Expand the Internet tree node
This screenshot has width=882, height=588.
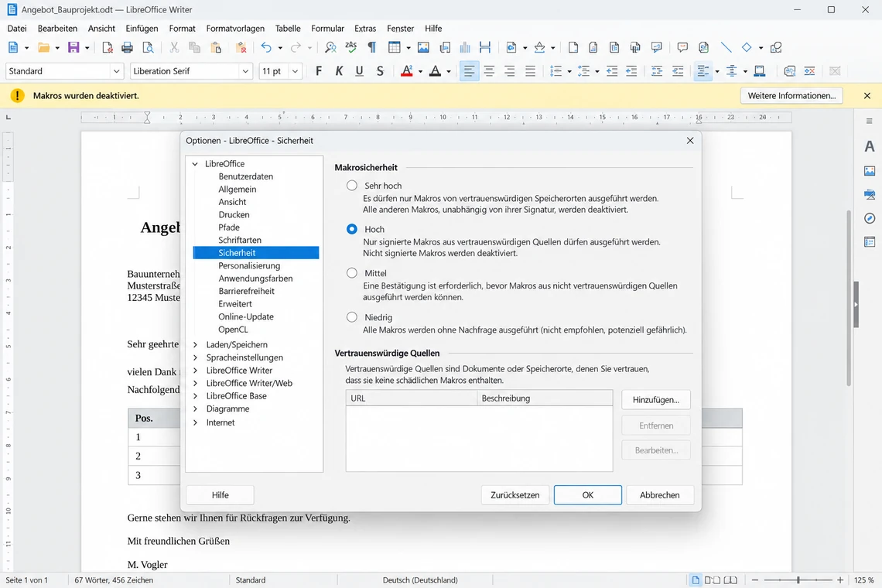coord(195,422)
